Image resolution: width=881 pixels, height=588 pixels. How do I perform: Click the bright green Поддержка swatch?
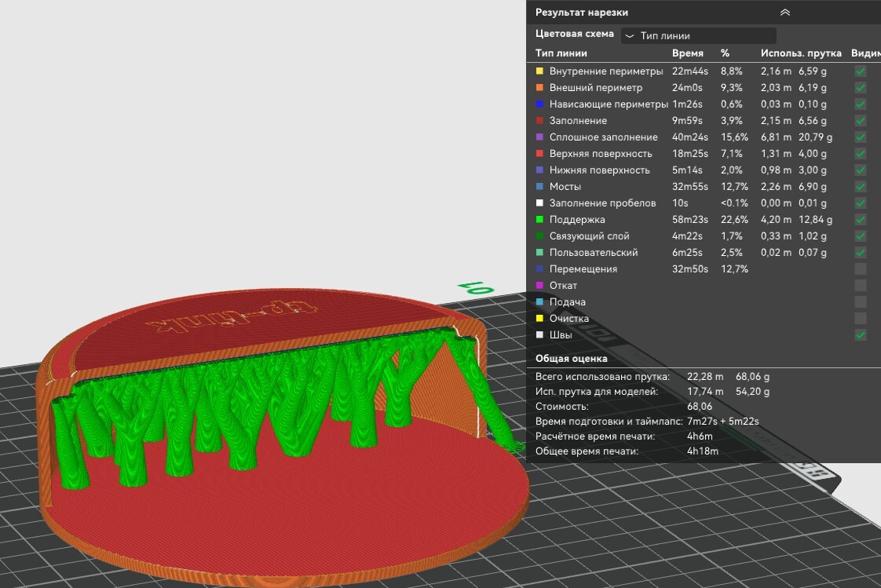pos(539,220)
